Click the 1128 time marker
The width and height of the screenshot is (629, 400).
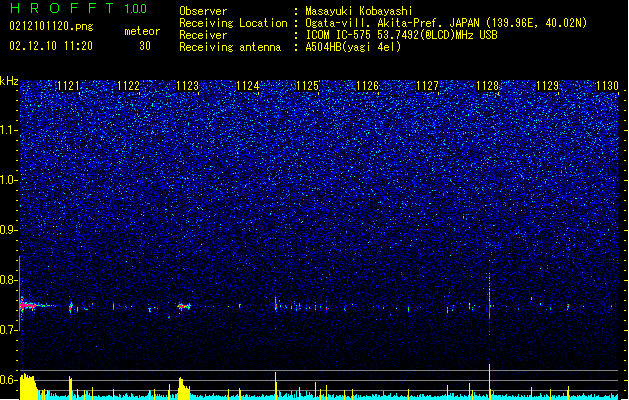pyautogui.click(x=487, y=85)
